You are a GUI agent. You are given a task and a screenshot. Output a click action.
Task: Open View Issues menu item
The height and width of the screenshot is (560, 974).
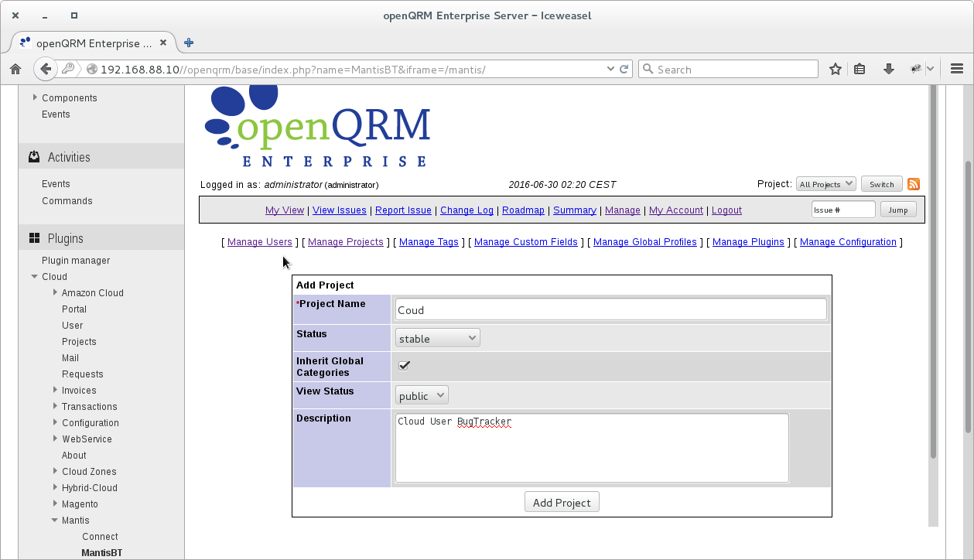(340, 210)
